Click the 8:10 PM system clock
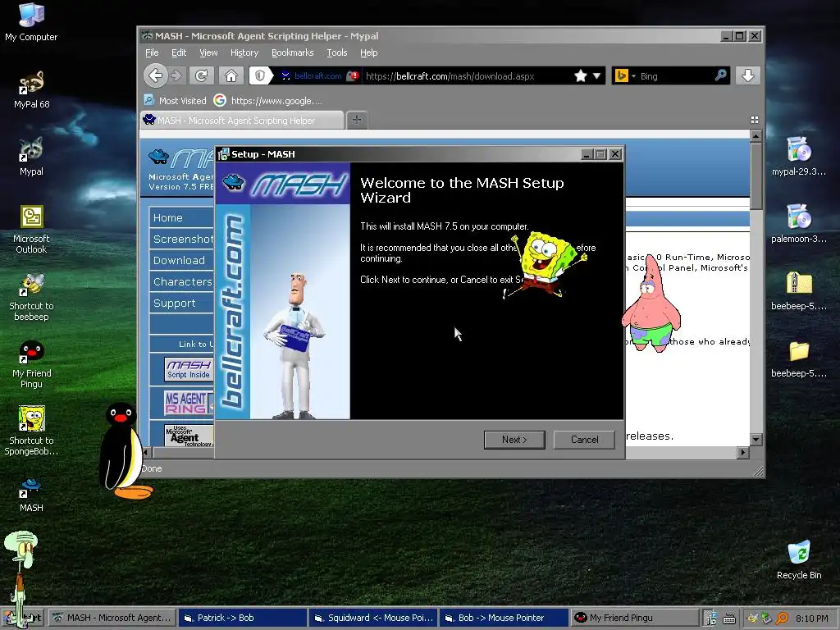 pyautogui.click(x=811, y=619)
